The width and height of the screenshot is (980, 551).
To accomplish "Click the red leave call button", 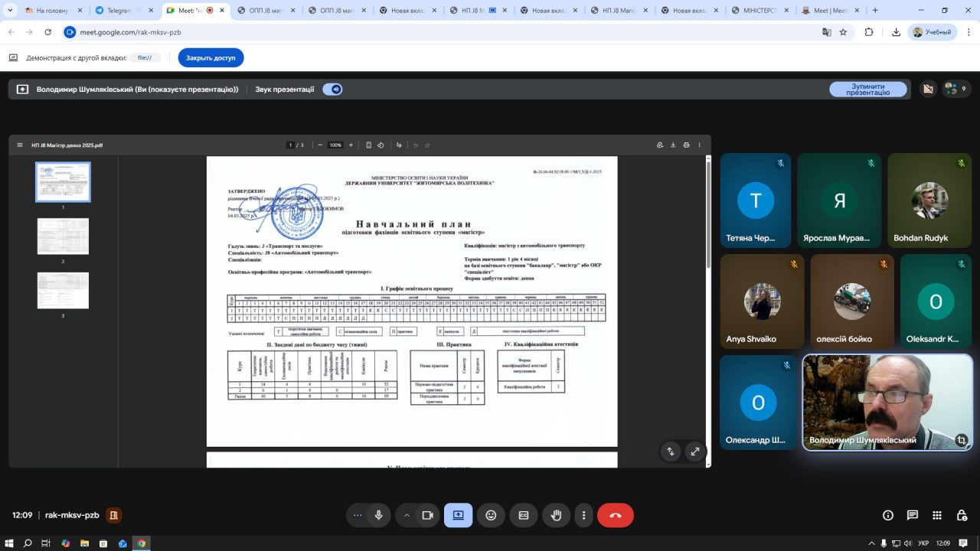I will (615, 515).
